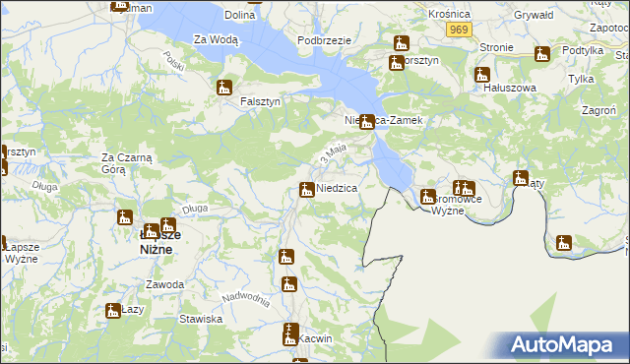Select the Łapsze Niżne town label
The height and width of the screenshot is (364, 630).
pos(159,242)
